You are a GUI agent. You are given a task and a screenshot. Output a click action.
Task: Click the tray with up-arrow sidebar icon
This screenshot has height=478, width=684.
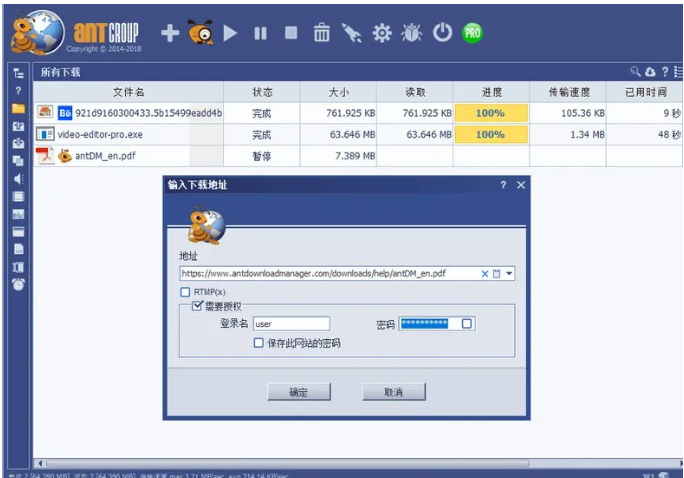(18, 126)
